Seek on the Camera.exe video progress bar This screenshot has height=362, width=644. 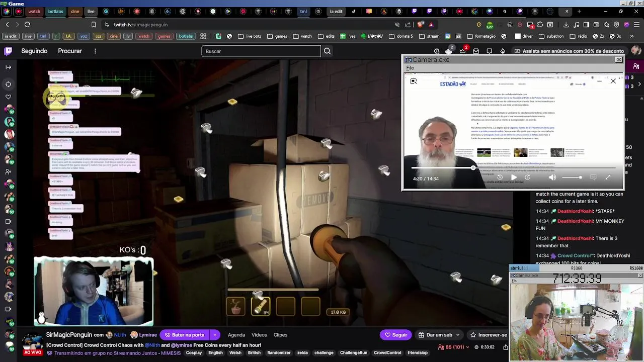coord(513,168)
